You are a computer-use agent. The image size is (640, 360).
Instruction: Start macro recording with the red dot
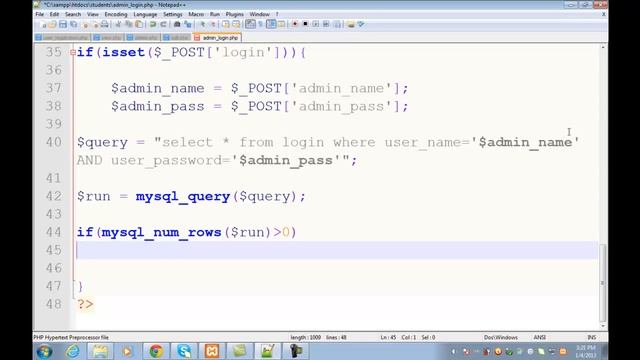(295, 24)
